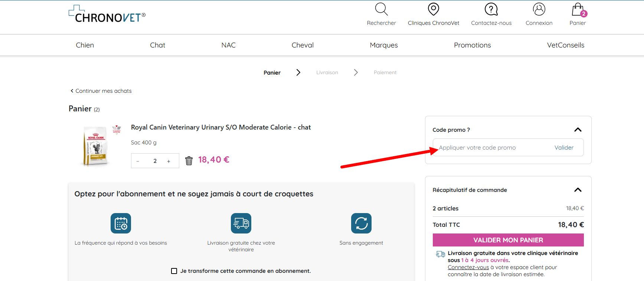Click the Panier breadcrumb step

[272, 73]
